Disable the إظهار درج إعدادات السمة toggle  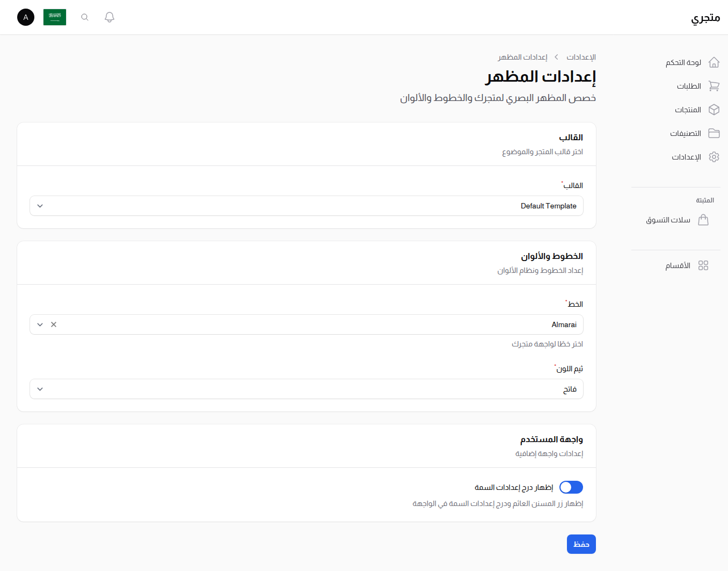click(x=571, y=487)
